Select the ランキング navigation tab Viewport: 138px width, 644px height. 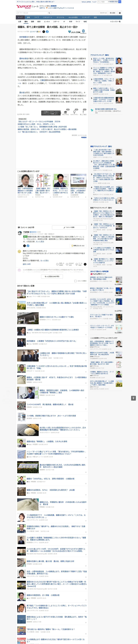click(x=86, y=17)
